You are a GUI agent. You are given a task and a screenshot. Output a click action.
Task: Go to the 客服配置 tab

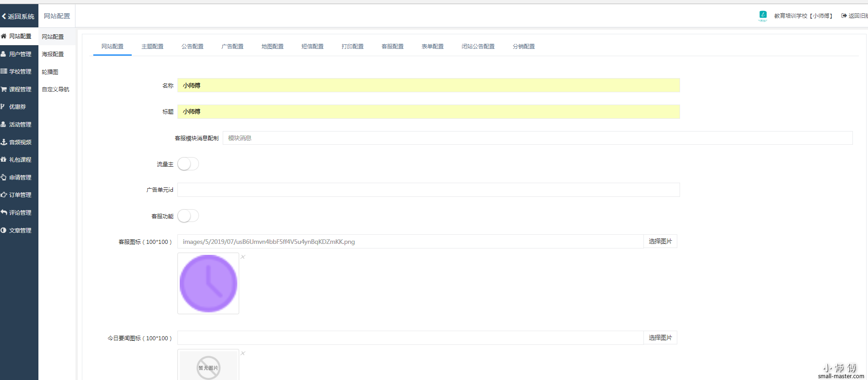(x=392, y=47)
